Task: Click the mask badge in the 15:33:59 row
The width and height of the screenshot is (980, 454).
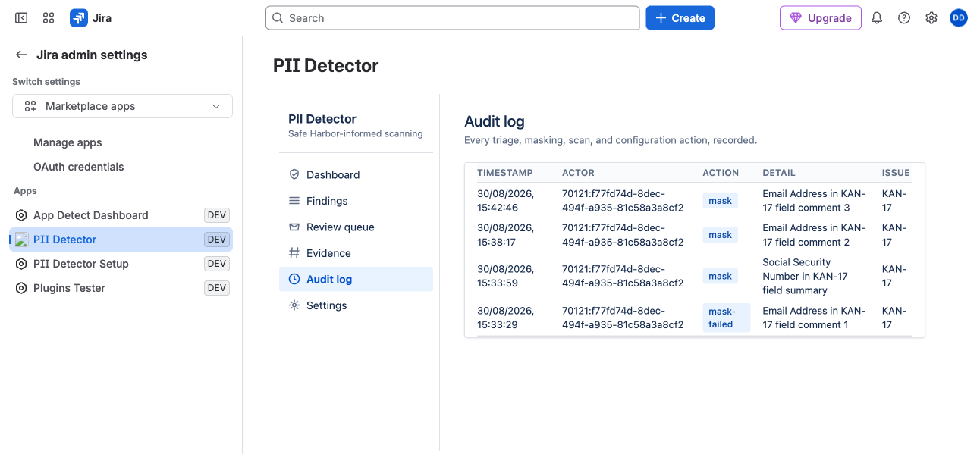Action: click(x=720, y=277)
